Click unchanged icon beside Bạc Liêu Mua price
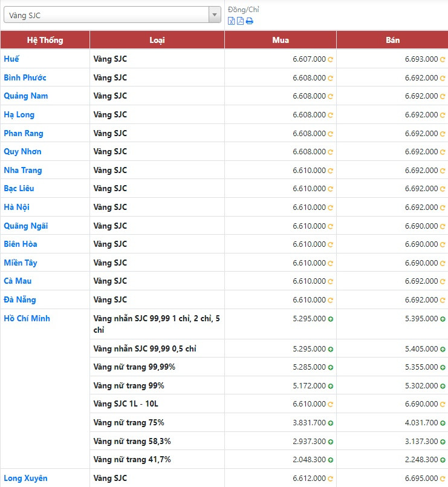The height and width of the screenshot is (487, 448). pyautogui.click(x=330, y=189)
